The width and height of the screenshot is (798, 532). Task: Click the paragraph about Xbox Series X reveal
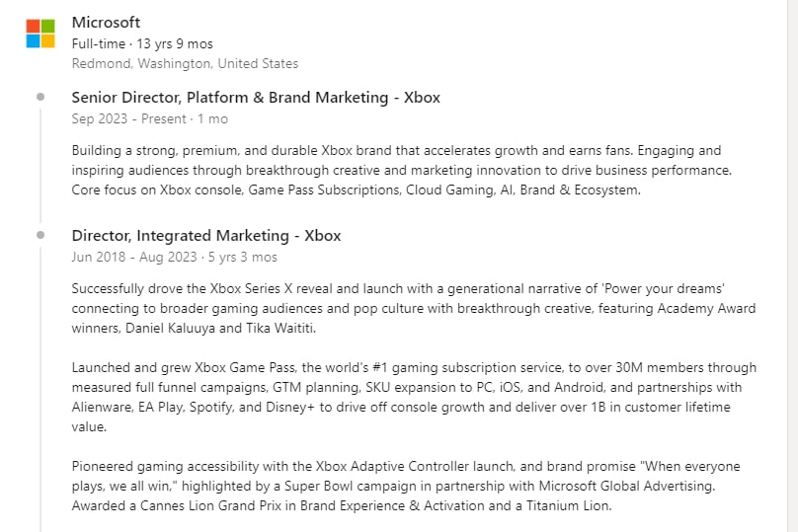point(414,308)
